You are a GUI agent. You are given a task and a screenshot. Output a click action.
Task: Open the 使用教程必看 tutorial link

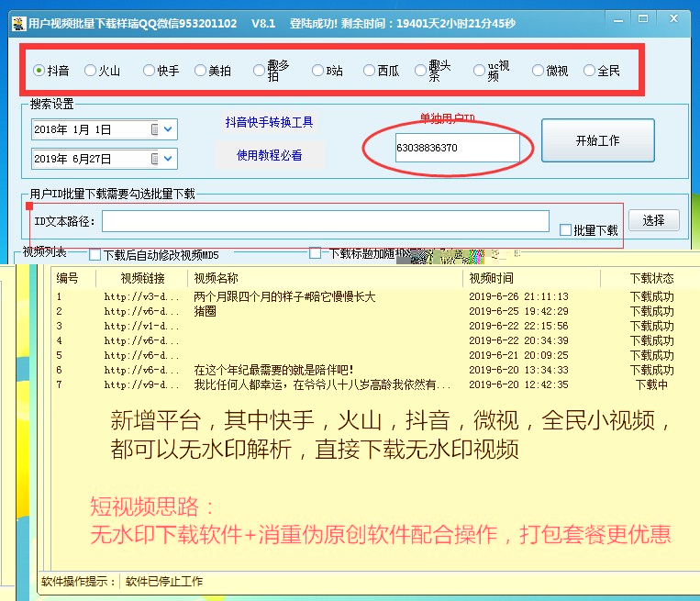[269, 155]
